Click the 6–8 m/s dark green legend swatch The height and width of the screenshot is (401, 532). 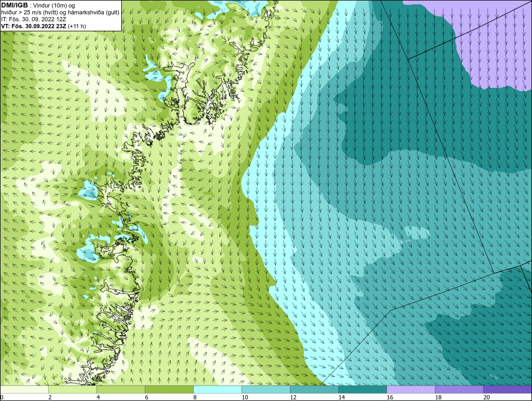pos(169,389)
